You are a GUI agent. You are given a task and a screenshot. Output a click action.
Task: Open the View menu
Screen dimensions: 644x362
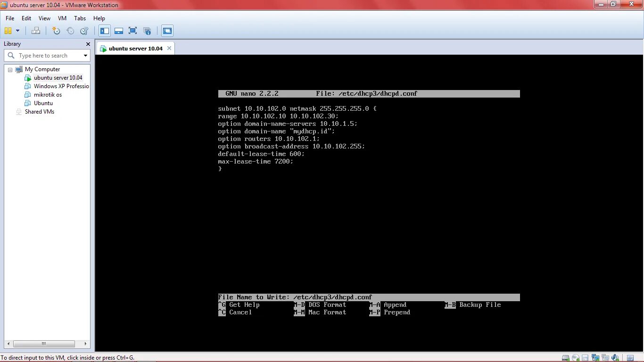tap(44, 18)
